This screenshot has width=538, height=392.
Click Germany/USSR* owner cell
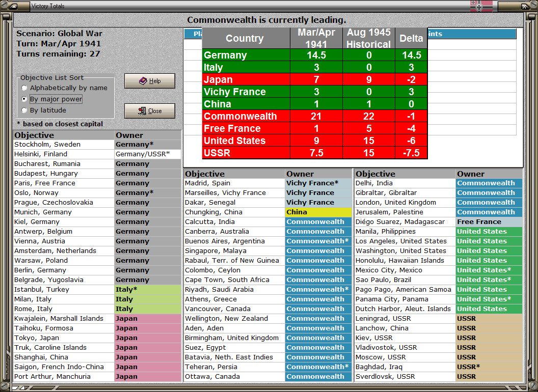[148, 154]
